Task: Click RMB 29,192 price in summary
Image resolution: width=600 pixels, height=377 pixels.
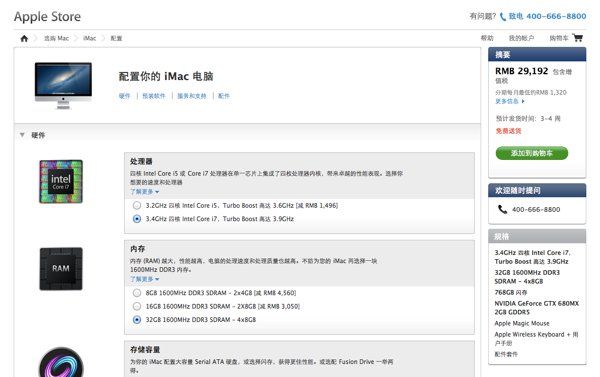Action: (522, 71)
